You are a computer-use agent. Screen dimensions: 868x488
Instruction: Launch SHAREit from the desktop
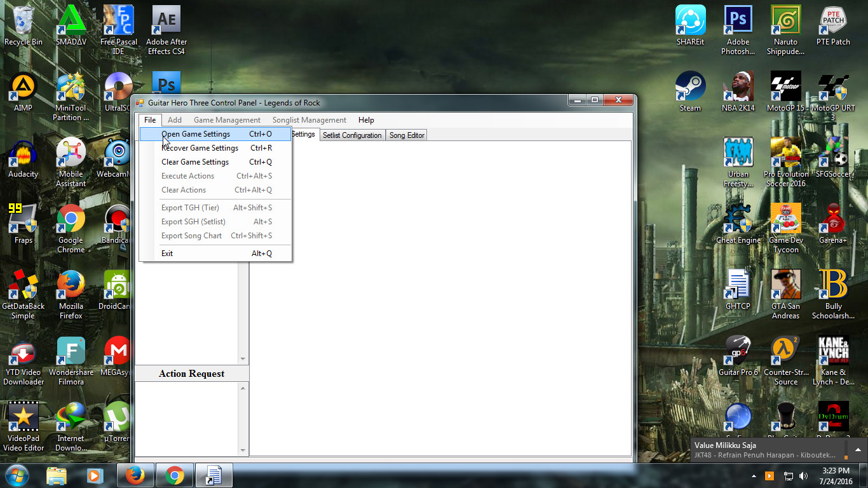[x=691, y=26]
